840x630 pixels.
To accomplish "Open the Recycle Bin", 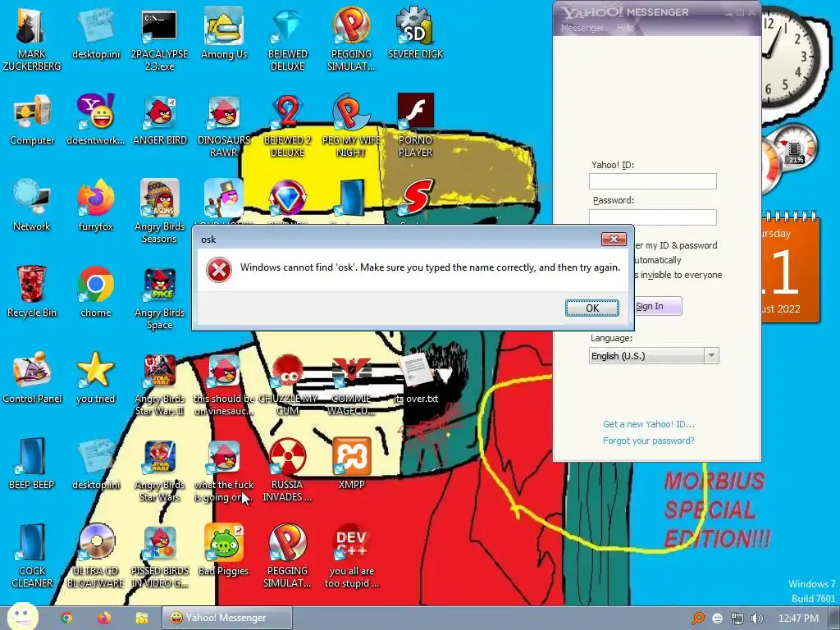I will pyautogui.click(x=32, y=292).
